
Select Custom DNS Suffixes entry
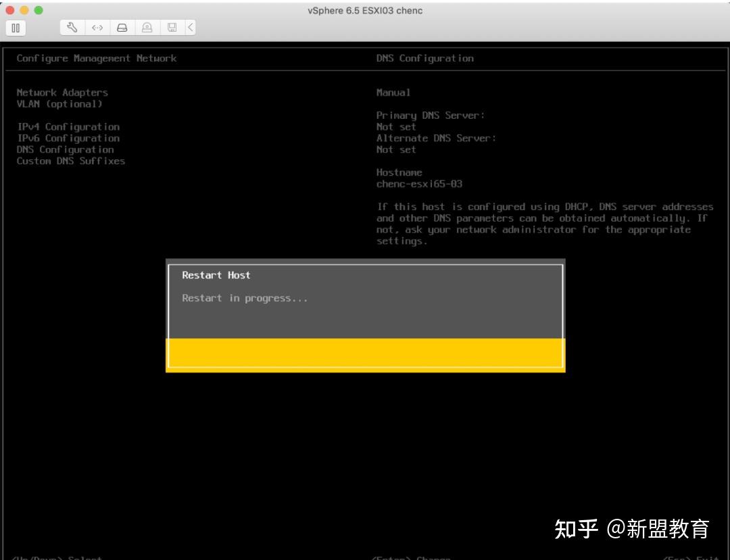coord(70,161)
